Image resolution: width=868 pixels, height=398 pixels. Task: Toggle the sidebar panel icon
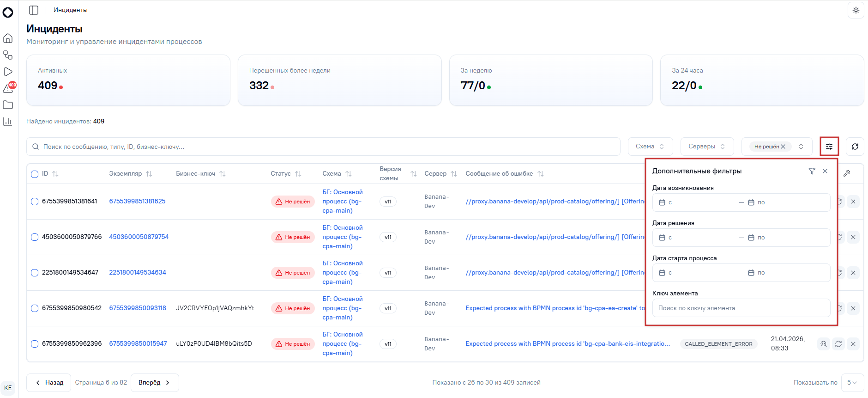click(x=34, y=10)
